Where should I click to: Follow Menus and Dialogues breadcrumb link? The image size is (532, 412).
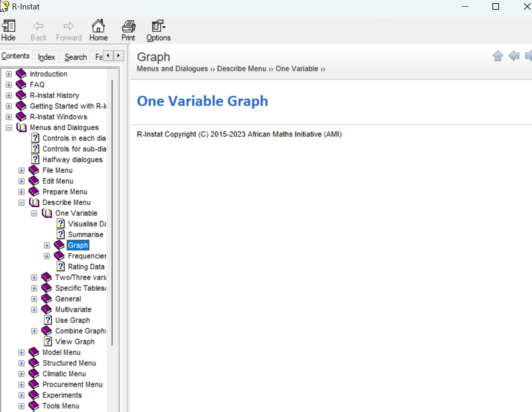[172, 69]
